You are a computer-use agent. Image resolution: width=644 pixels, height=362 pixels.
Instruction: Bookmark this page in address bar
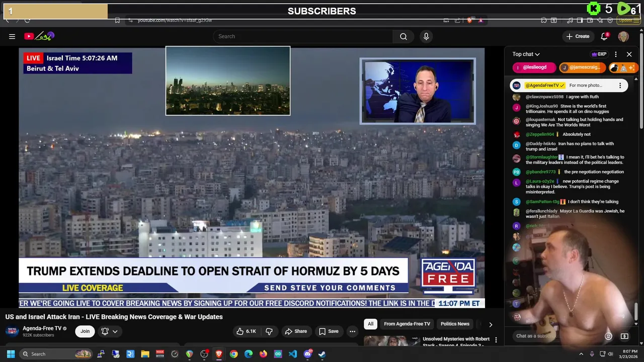pyautogui.click(x=117, y=20)
